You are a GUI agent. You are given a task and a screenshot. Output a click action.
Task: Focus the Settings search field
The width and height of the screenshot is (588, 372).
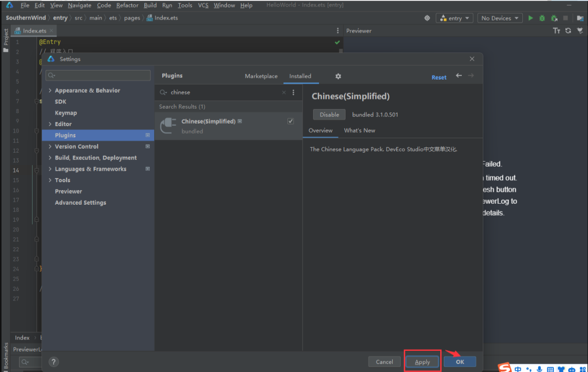(98, 76)
